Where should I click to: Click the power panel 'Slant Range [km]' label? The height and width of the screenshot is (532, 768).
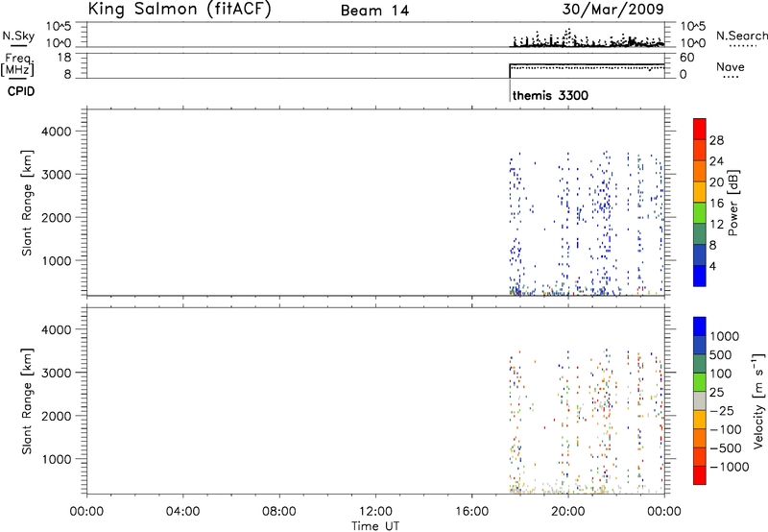27,203
